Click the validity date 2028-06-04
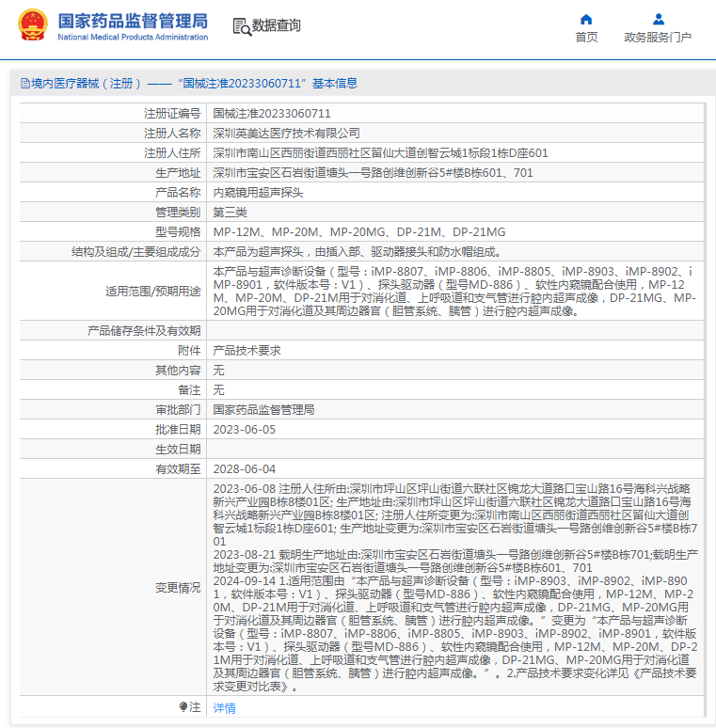Viewport: 716px width, 728px height. (244, 468)
